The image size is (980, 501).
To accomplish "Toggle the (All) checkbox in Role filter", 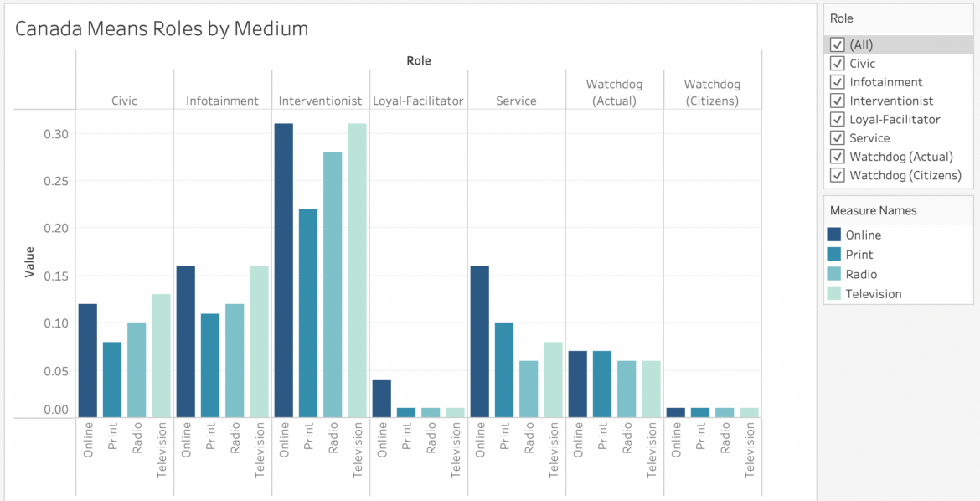I will pos(837,44).
